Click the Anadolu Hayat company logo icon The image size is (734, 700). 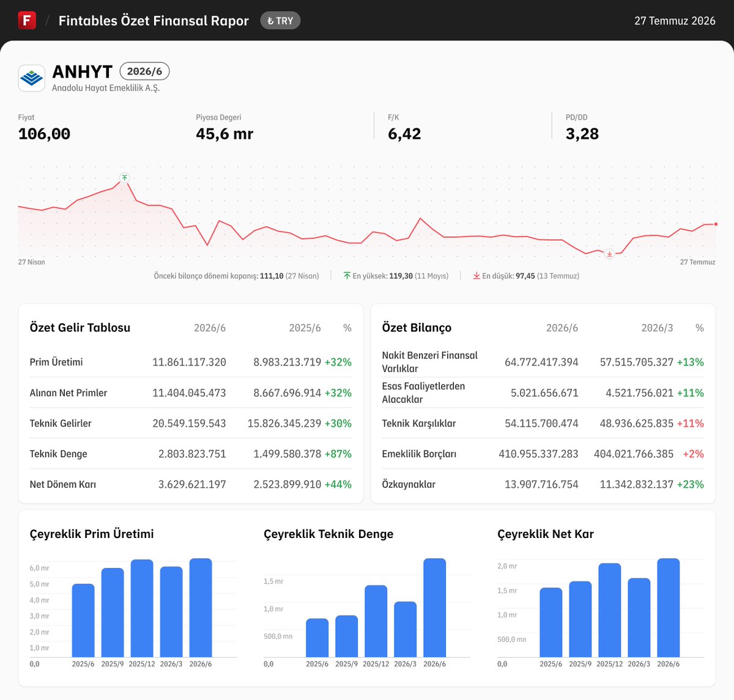[31, 78]
